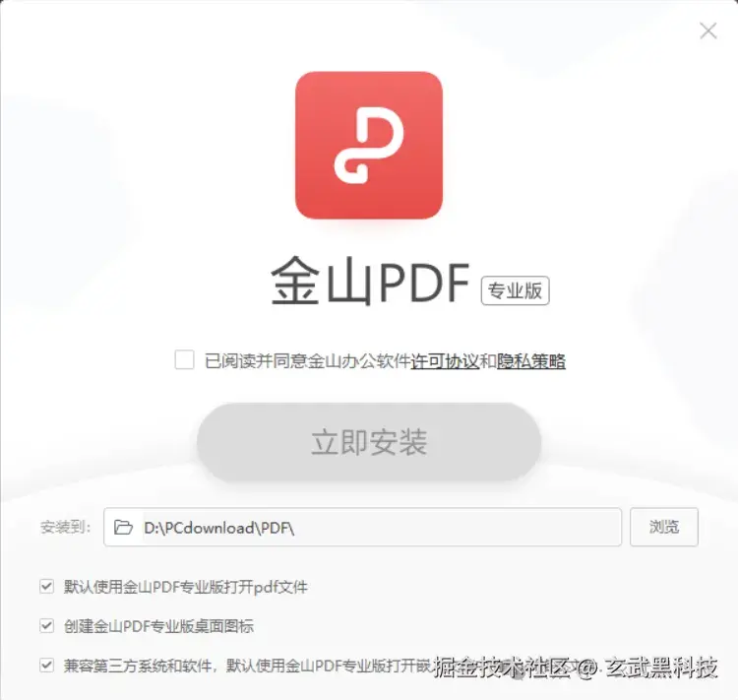Viewport: 738px width, 700px height.
Task: Click the folder icon in the install path
Action: [123, 527]
